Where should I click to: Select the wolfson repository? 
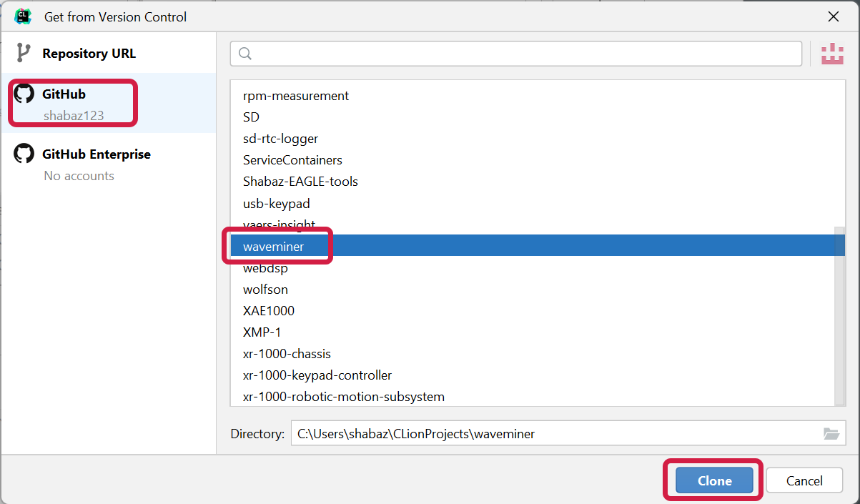pyautogui.click(x=532, y=290)
